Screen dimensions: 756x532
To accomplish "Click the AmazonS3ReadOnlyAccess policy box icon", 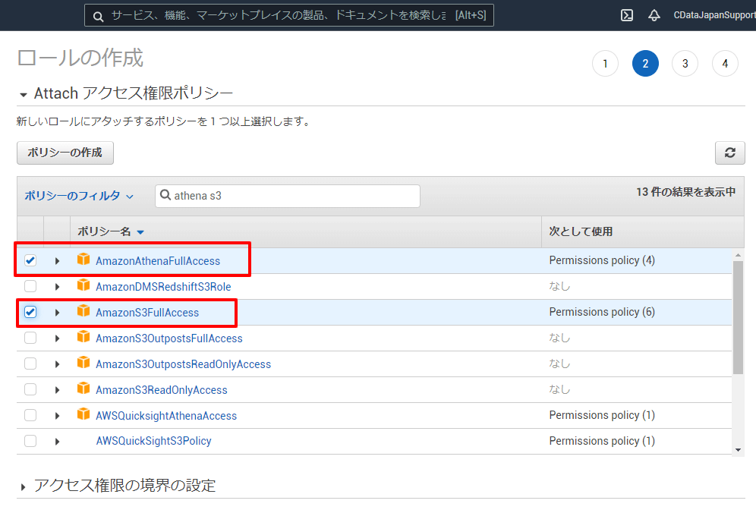I will click(83, 389).
